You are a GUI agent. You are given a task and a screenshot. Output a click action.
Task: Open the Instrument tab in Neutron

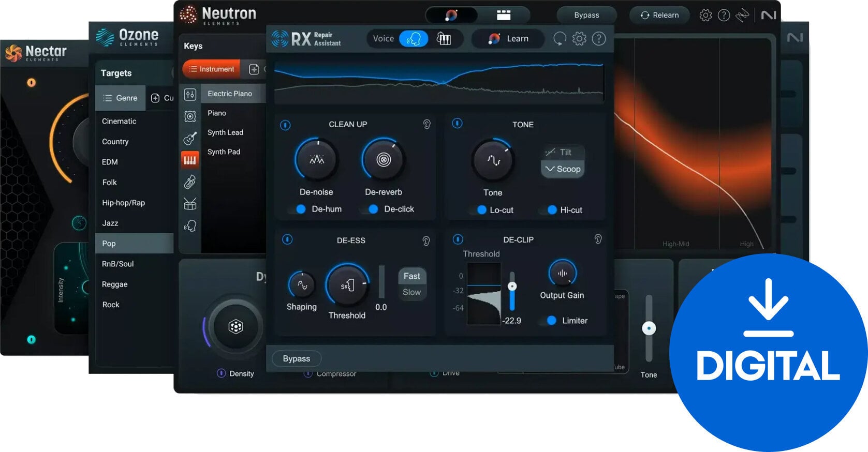211,69
